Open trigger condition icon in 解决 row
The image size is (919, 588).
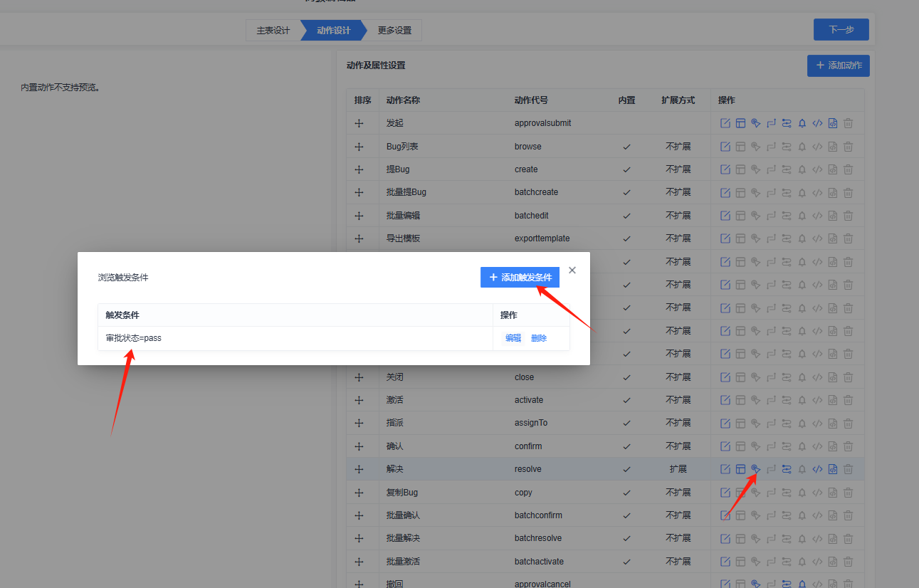point(756,469)
